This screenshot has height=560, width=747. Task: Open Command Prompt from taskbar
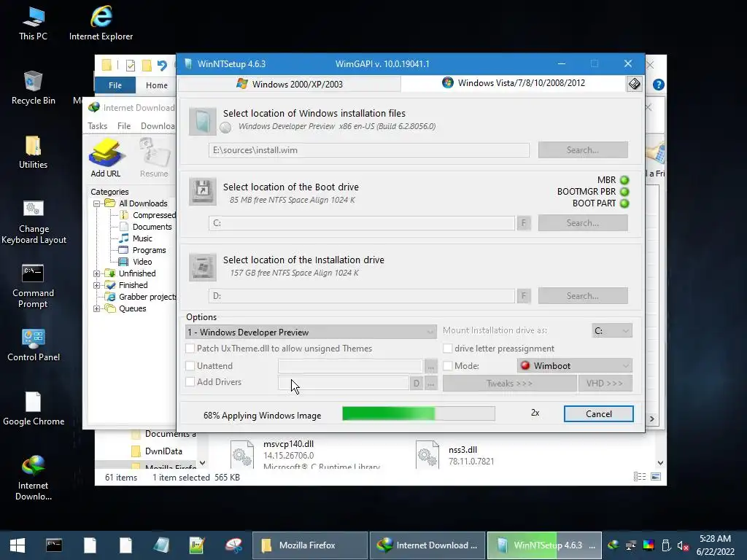(x=54, y=545)
